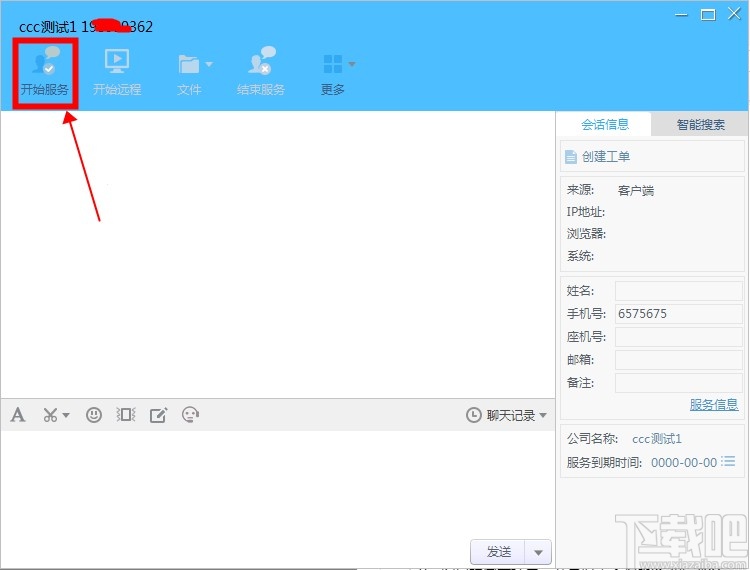Click the 座机号 input field
The image size is (750, 570).
coord(678,337)
